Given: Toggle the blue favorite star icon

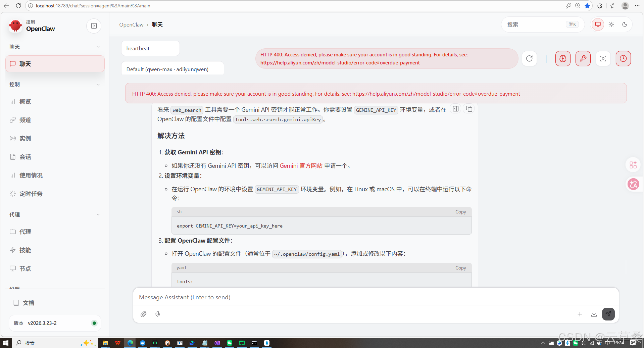Looking at the screenshot, I should point(587,6).
